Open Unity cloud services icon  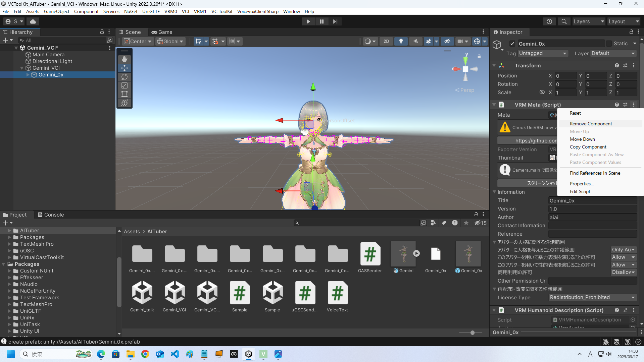pos(33,21)
